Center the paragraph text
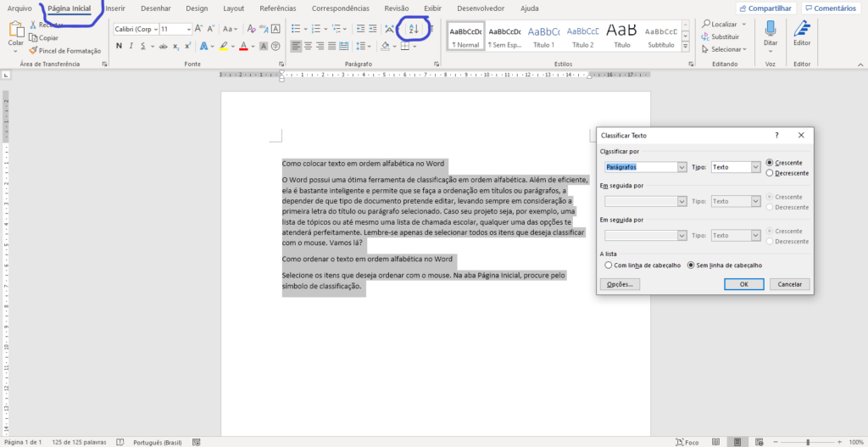This screenshot has width=868, height=447. pyautogui.click(x=309, y=46)
